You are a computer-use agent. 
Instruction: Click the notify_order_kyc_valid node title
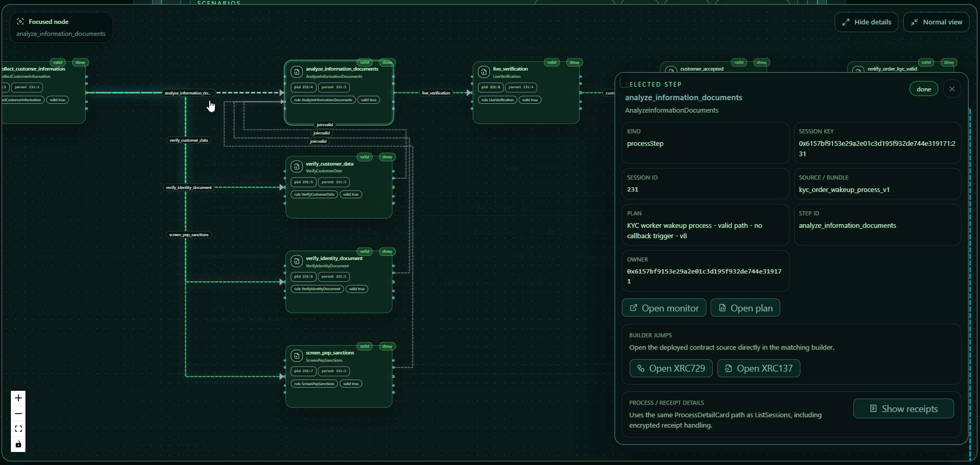click(892, 69)
